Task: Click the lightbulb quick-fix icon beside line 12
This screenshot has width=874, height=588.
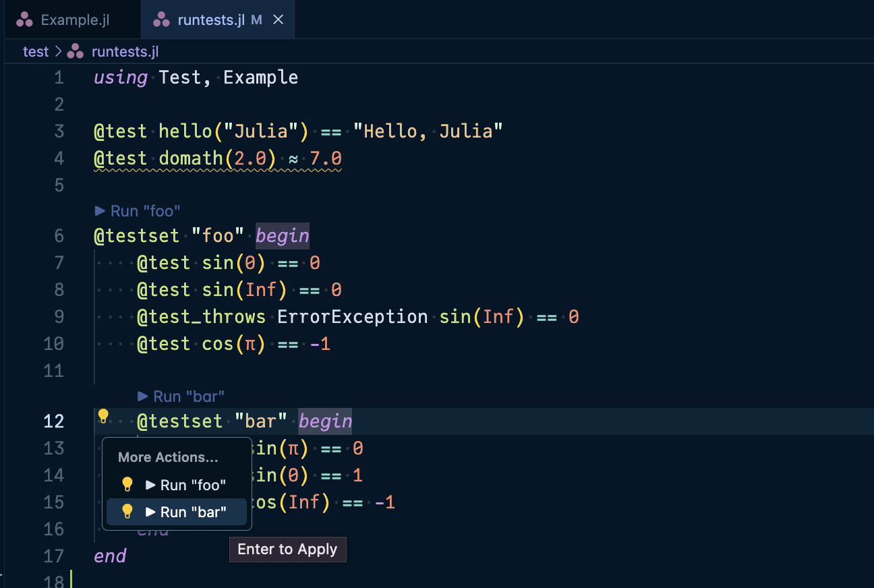Action: (103, 417)
